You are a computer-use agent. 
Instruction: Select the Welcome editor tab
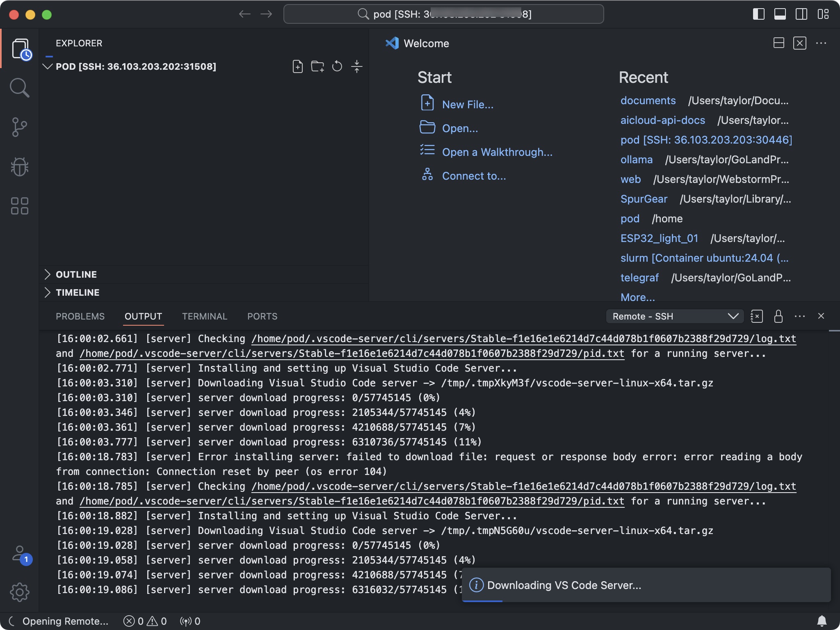click(418, 43)
